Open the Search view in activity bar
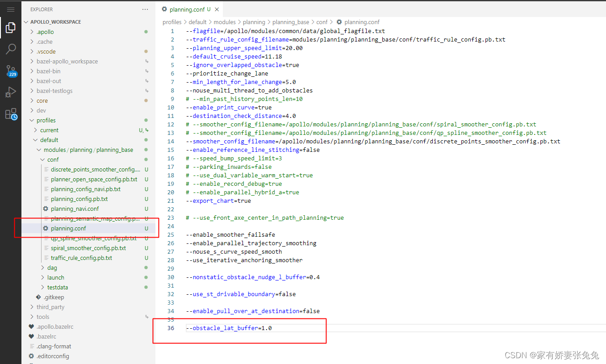The image size is (606, 364). click(11, 49)
